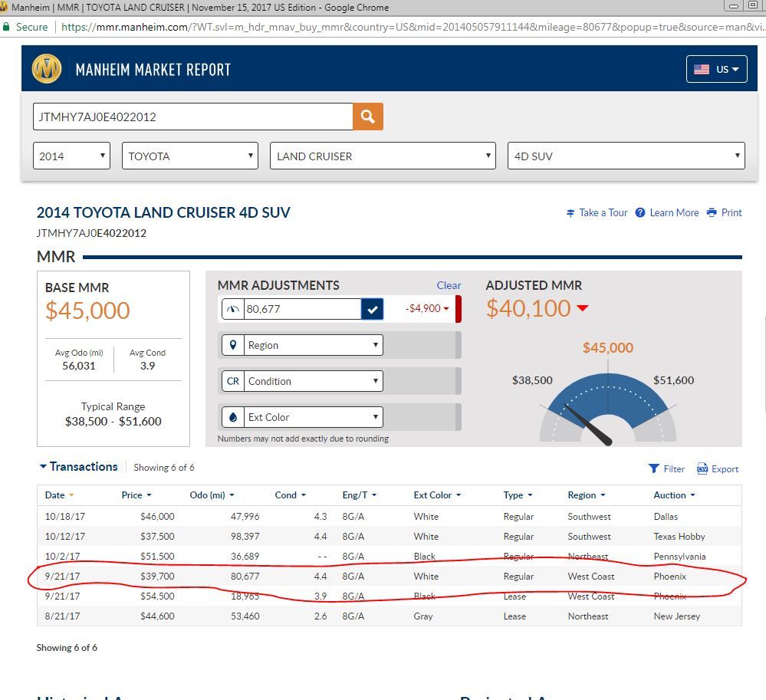766x700 pixels.
Task: Click the US flag icon
Action: pyautogui.click(x=702, y=69)
